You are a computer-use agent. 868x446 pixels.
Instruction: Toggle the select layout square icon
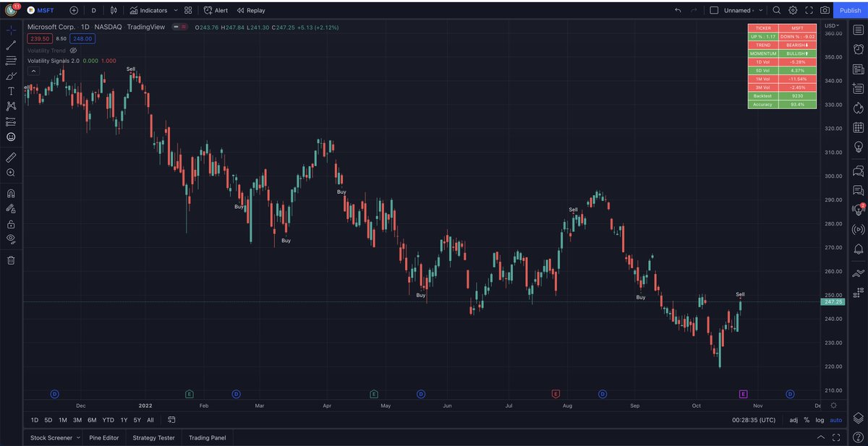[x=714, y=10]
